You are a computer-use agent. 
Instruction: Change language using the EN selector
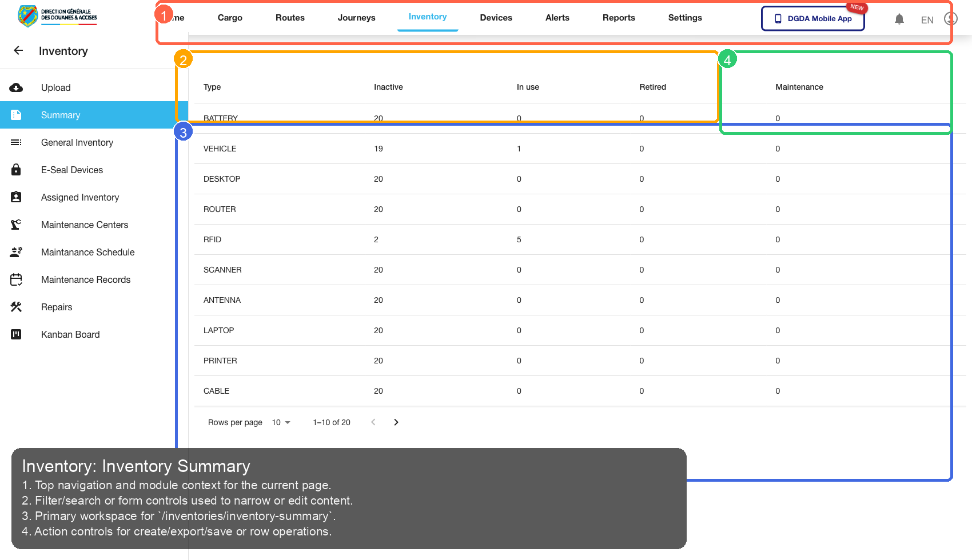[927, 19]
